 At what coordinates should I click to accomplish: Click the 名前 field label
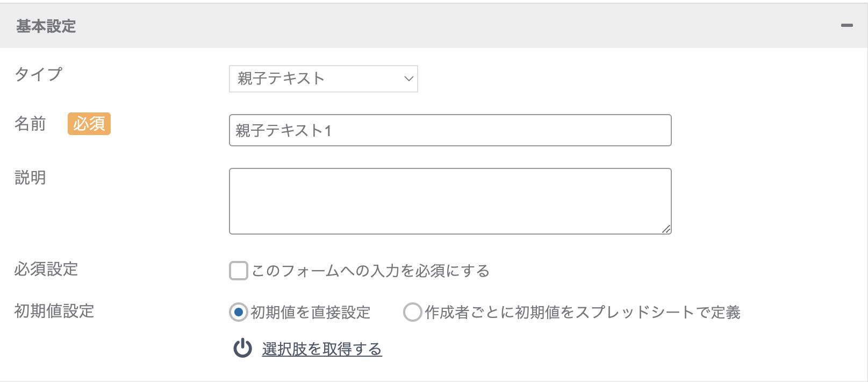30,124
